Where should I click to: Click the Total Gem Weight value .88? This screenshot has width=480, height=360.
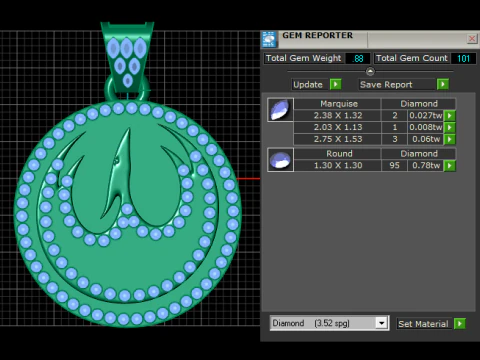coord(358,58)
